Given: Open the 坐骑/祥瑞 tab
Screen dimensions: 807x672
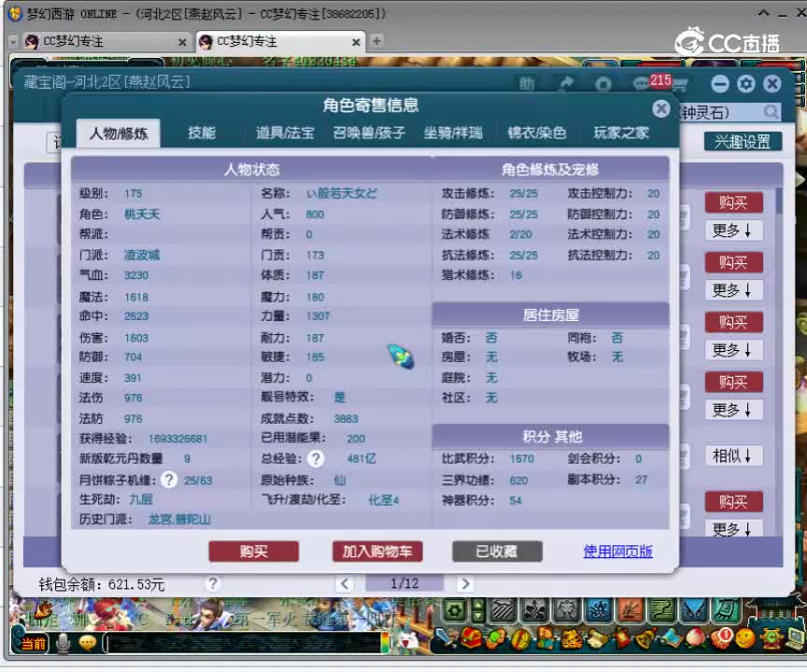Looking at the screenshot, I should (452, 133).
